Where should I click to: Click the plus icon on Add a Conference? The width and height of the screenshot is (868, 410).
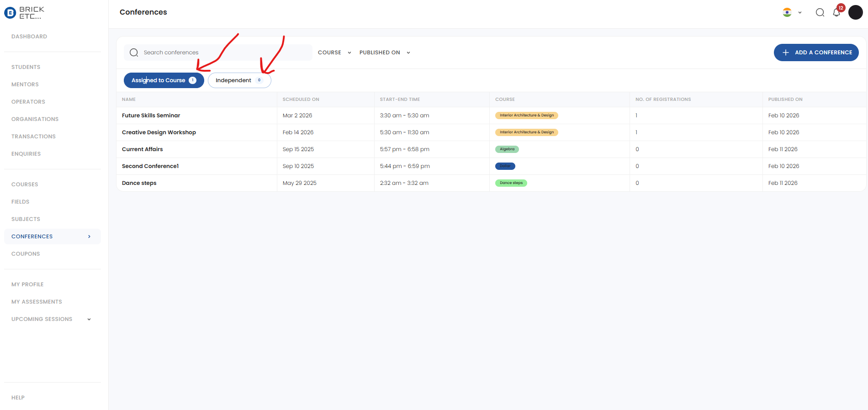pyautogui.click(x=786, y=53)
